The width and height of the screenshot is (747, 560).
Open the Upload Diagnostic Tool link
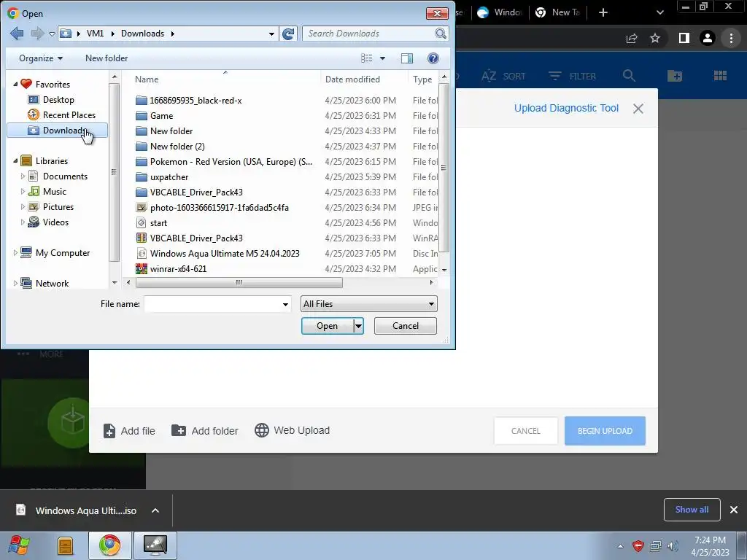566,108
